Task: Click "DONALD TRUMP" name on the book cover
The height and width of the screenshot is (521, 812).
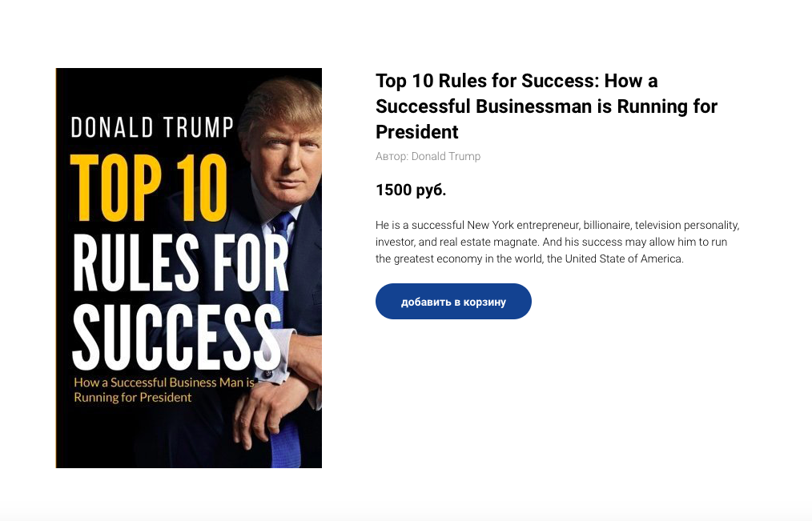Action: click(152, 127)
